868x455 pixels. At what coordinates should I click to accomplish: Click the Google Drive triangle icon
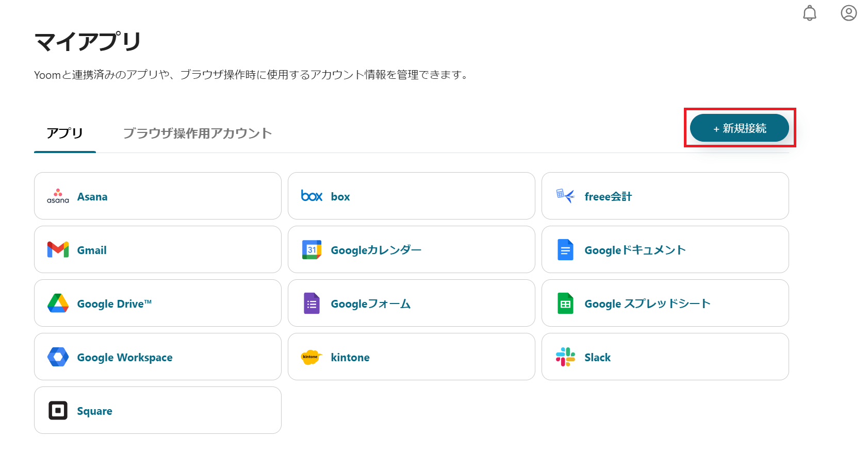coord(58,304)
